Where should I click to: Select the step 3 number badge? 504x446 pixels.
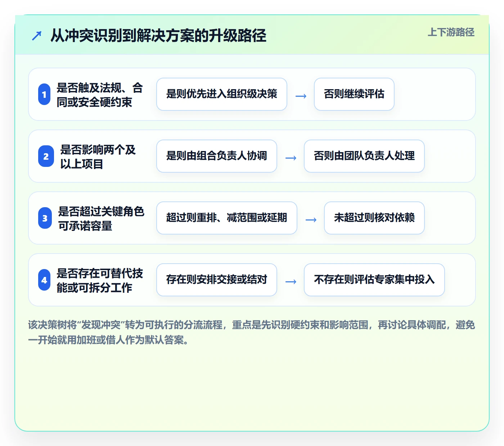pyautogui.click(x=45, y=218)
